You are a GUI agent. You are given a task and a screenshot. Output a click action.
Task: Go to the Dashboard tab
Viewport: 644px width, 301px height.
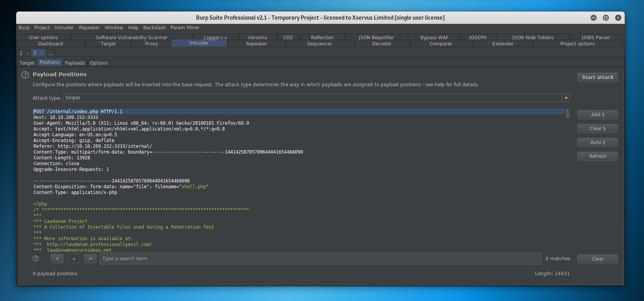coord(50,43)
